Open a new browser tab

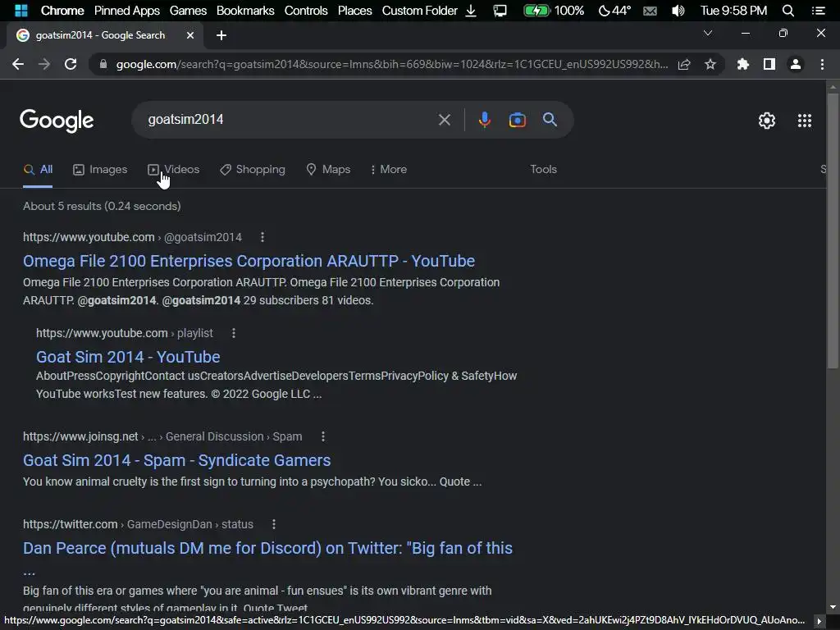[221, 35]
